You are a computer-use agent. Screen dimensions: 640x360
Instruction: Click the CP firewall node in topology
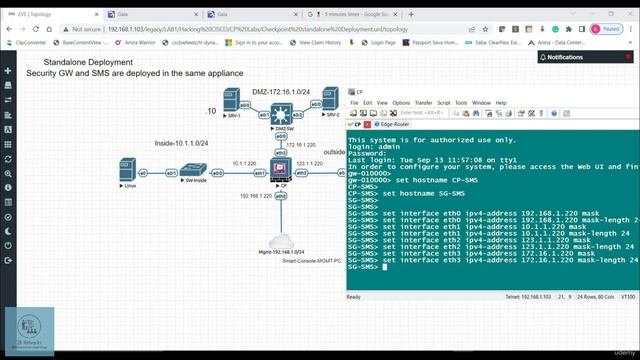281,170
